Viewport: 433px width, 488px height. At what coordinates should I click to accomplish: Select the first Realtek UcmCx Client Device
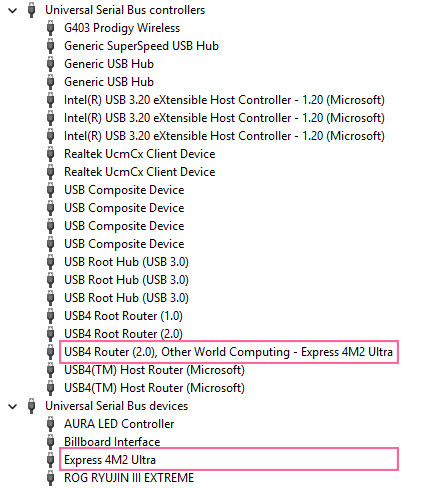pos(140,154)
